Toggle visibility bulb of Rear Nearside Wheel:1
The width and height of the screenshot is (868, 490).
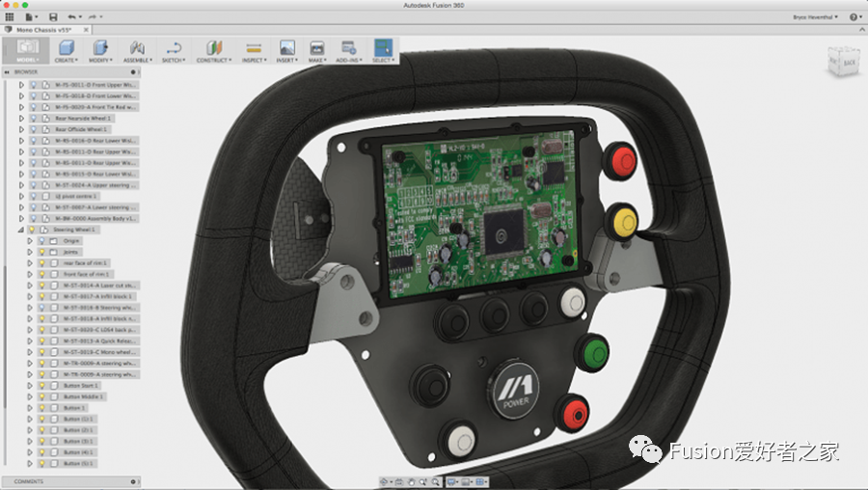point(34,118)
